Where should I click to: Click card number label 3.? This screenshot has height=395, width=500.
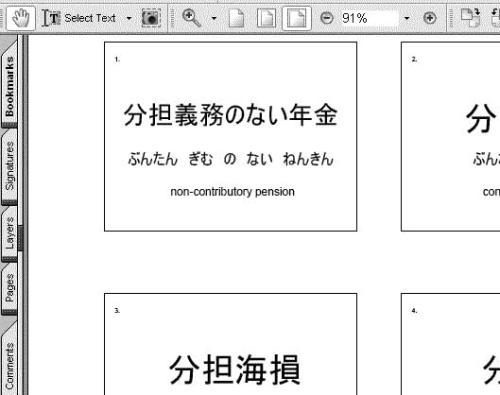117,311
